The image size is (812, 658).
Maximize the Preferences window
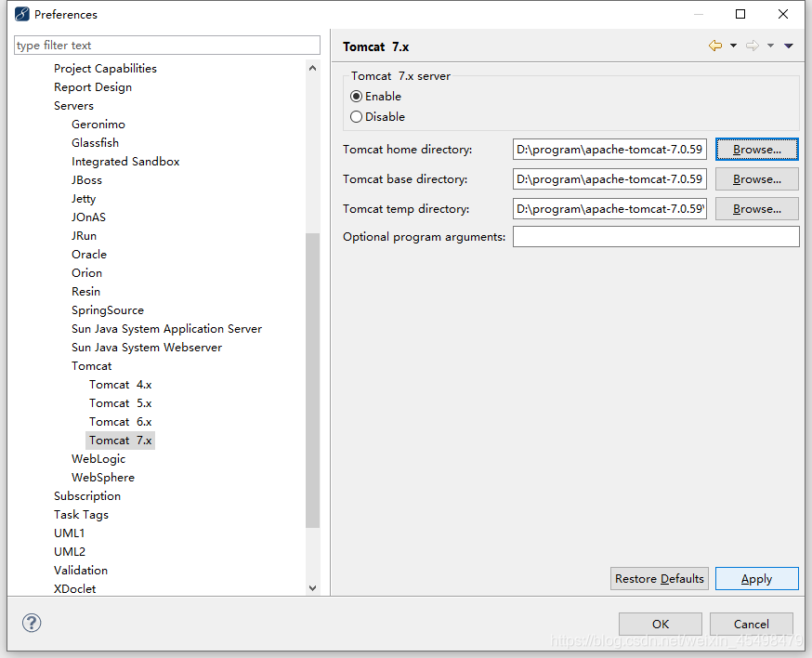[740, 14]
